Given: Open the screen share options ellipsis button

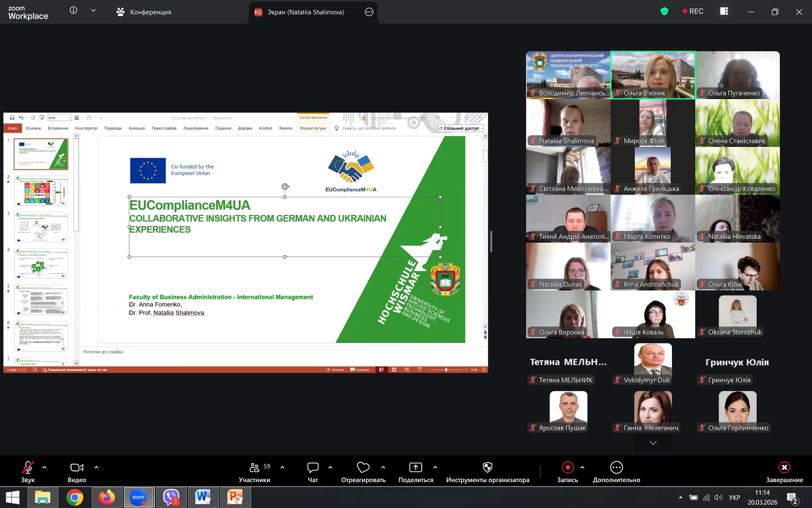Looking at the screenshot, I should (x=369, y=12).
